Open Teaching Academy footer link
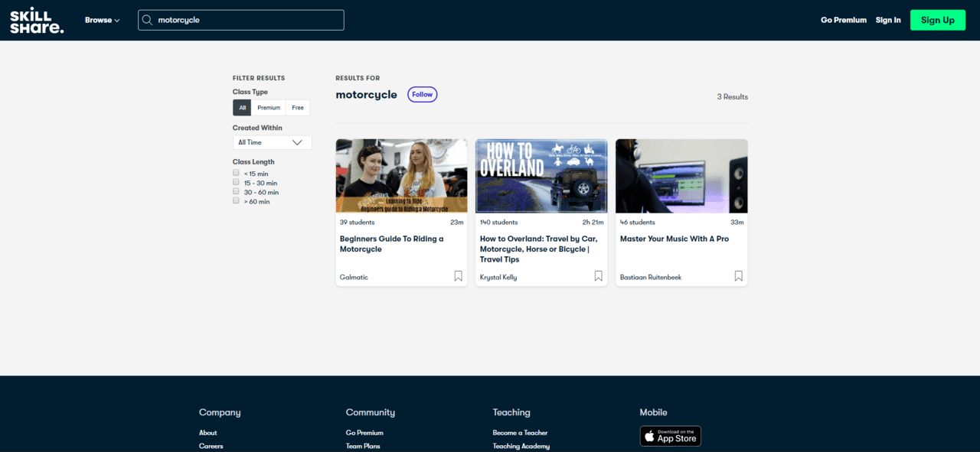The image size is (980, 452). coord(521,446)
